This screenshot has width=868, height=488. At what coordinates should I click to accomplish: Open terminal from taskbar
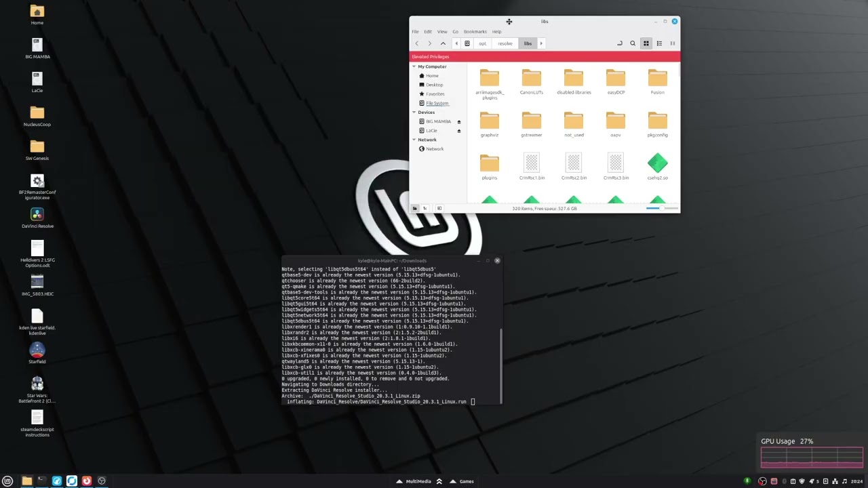pyautogui.click(x=41, y=481)
